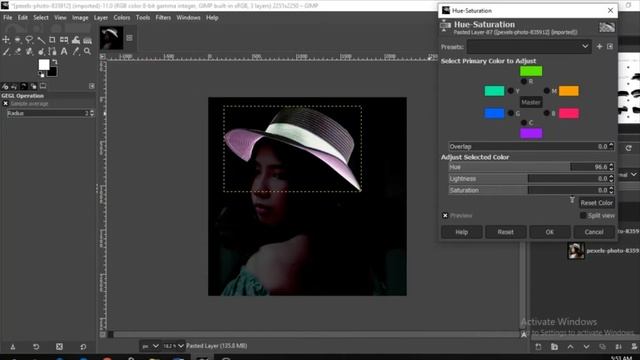Adjust the Saturation value stepper arrows

611,190
